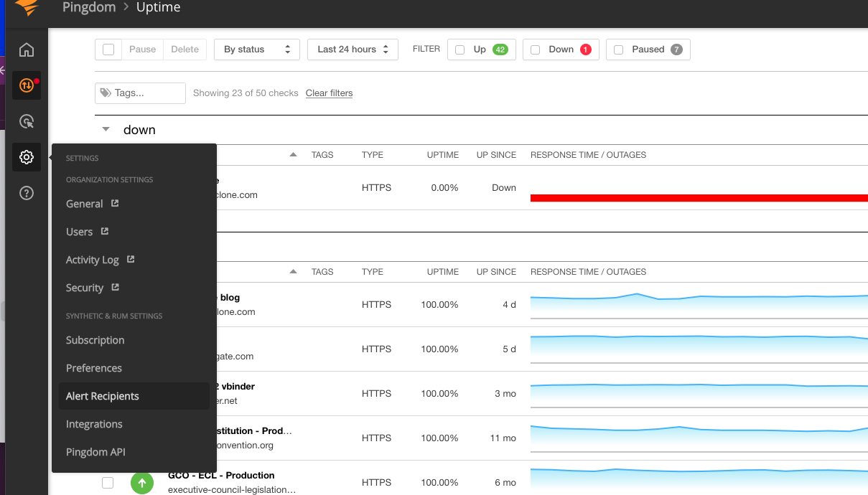Click the red 1 Down count badge
The image size is (868, 495).
[x=585, y=49]
